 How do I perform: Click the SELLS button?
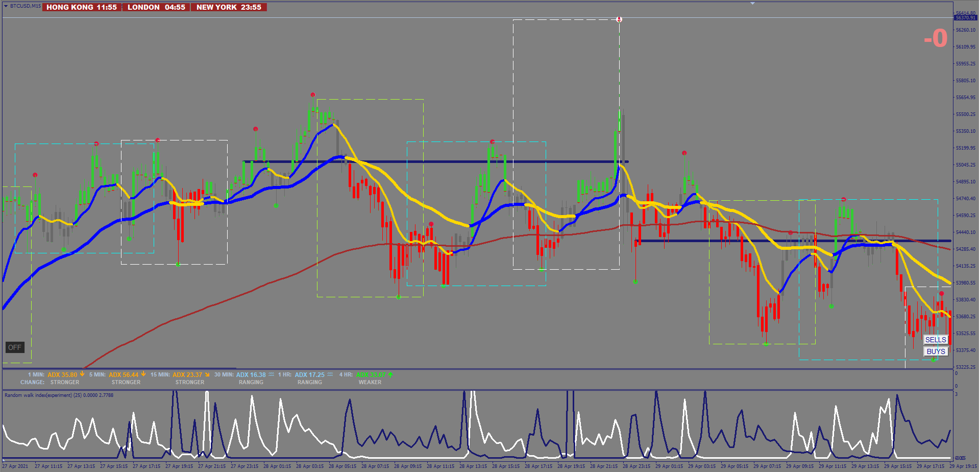click(x=936, y=340)
